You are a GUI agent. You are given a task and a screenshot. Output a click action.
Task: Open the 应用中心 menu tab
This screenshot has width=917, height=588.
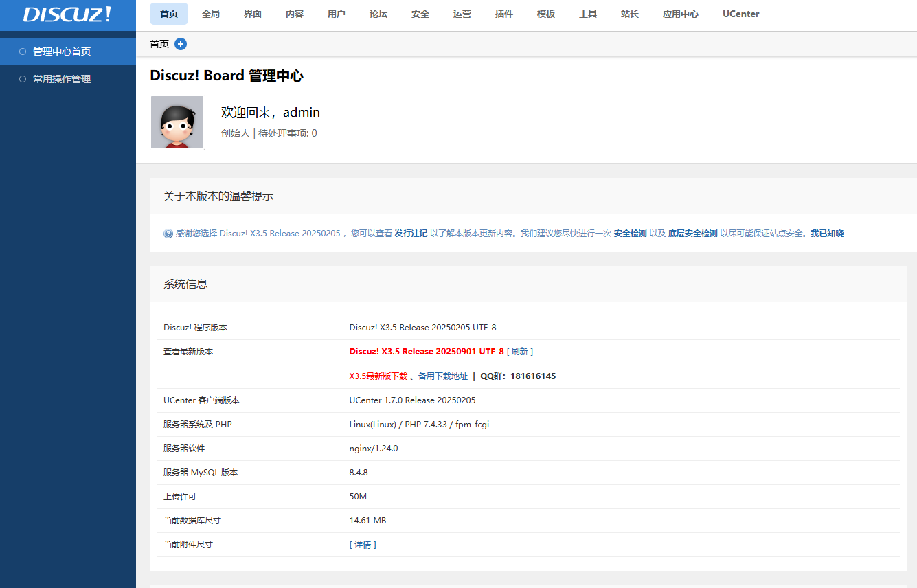[681, 14]
